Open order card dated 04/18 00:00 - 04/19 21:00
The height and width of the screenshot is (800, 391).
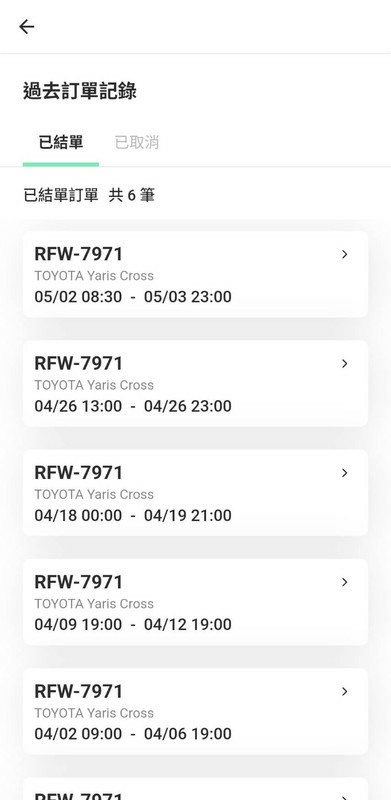(x=196, y=492)
